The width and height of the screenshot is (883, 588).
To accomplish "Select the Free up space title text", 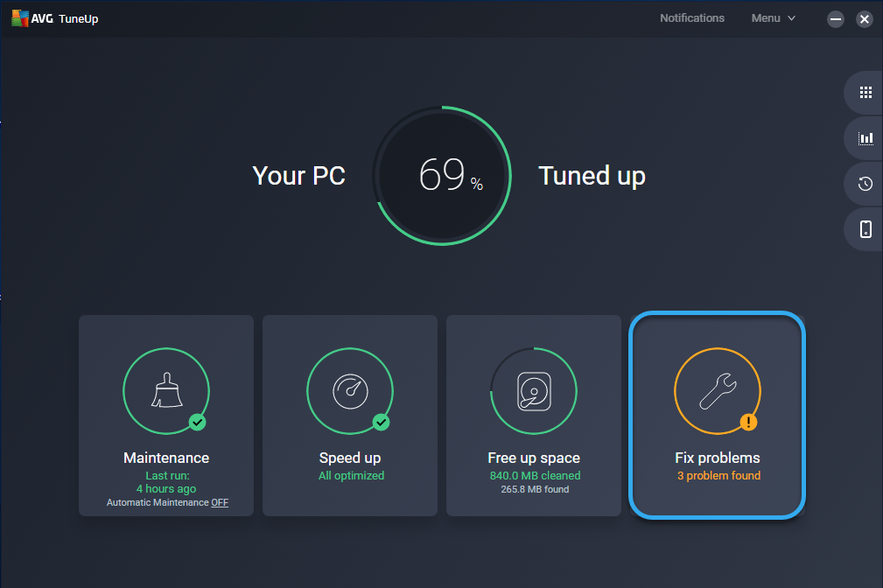I will tap(534, 458).
